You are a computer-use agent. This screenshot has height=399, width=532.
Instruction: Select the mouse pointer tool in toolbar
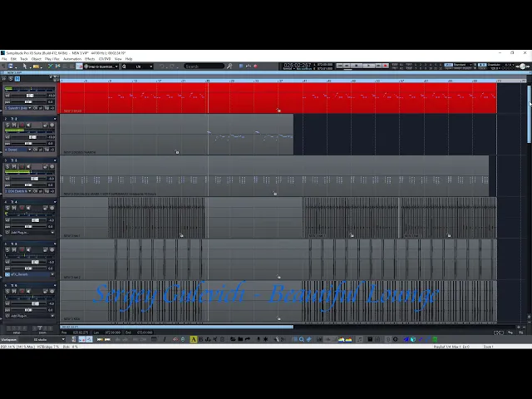tap(25, 66)
